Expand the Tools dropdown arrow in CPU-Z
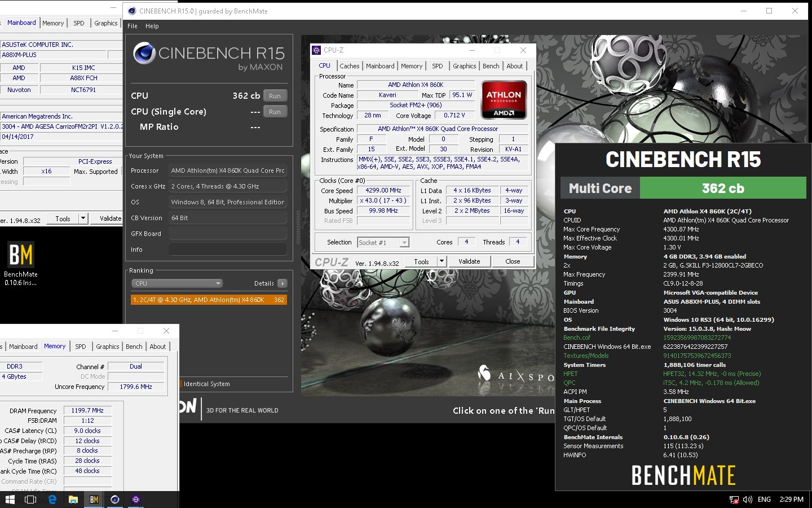Screen dimensions: 812x508 click(442, 261)
